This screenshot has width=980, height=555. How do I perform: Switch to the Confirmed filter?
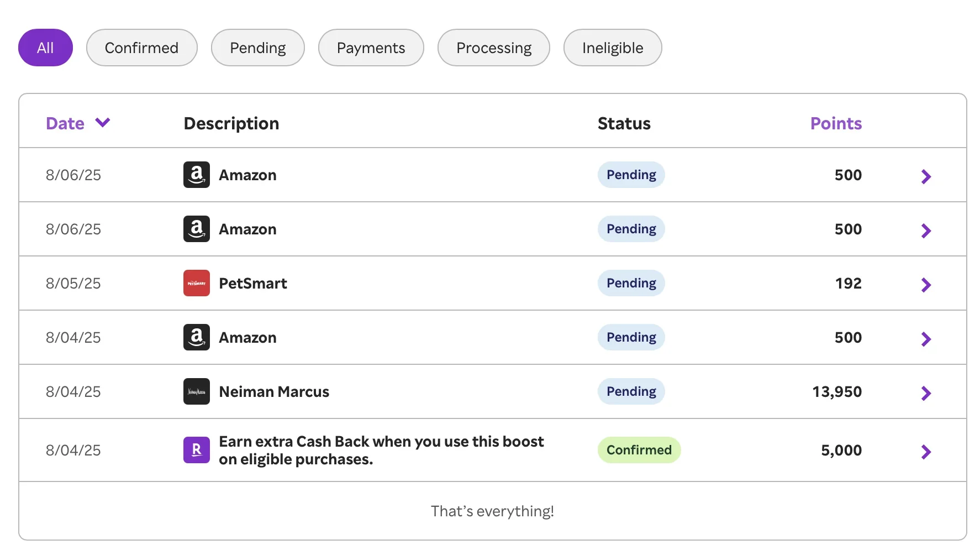(x=141, y=48)
